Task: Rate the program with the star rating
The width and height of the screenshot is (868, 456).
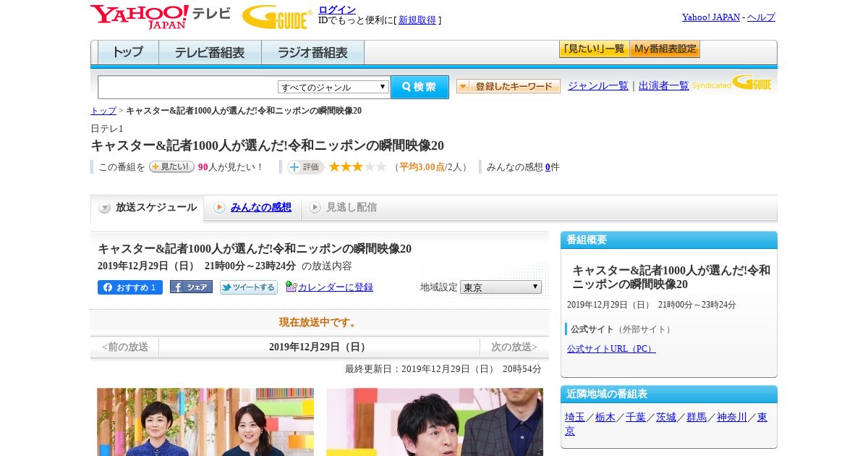Action: click(357, 166)
